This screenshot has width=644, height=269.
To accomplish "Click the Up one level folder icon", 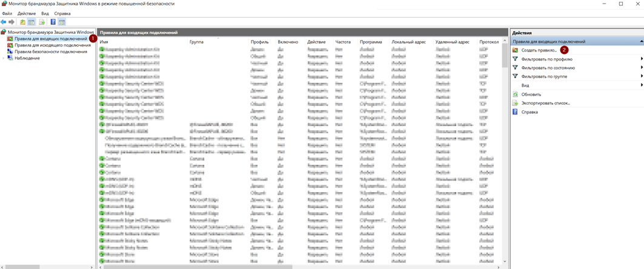I will coord(22,22).
